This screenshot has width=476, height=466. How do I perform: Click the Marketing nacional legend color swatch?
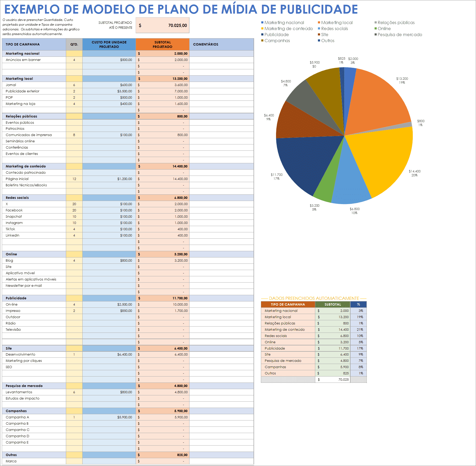tap(262, 23)
